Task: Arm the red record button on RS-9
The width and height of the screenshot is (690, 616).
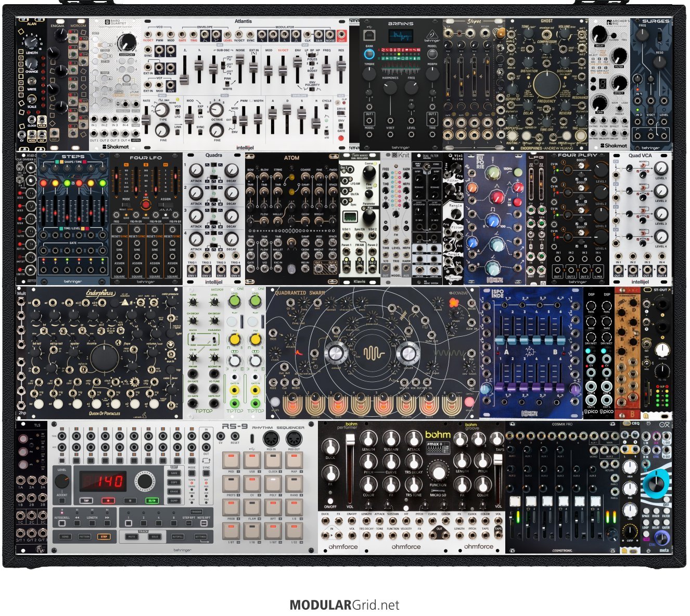Action: (108, 500)
